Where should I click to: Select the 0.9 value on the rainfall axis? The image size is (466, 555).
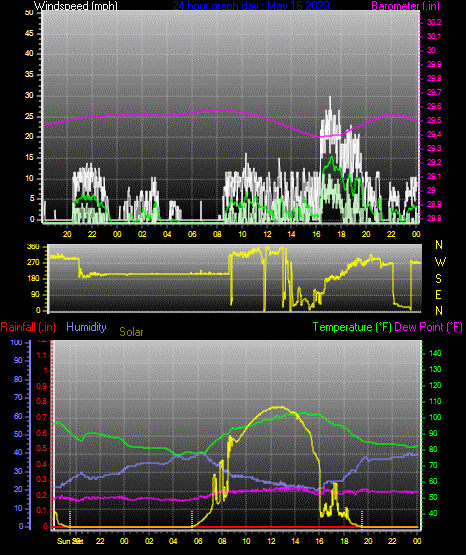pyautogui.click(x=42, y=386)
